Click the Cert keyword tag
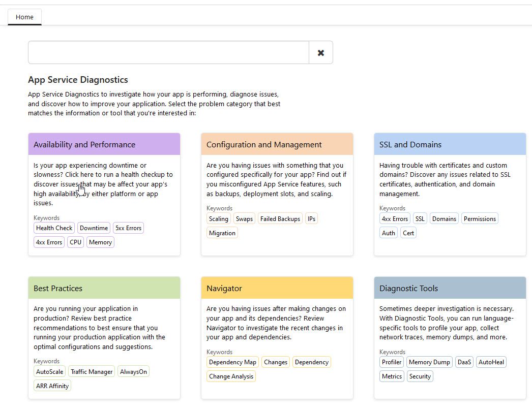Image resolution: width=532 pixels, height=412 pixels. tap(408, 233)
